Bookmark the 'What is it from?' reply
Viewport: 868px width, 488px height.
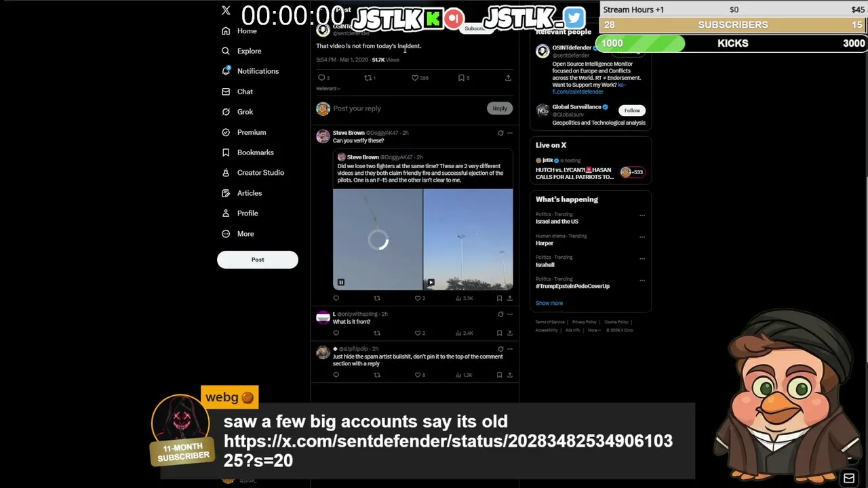(499, 333)
